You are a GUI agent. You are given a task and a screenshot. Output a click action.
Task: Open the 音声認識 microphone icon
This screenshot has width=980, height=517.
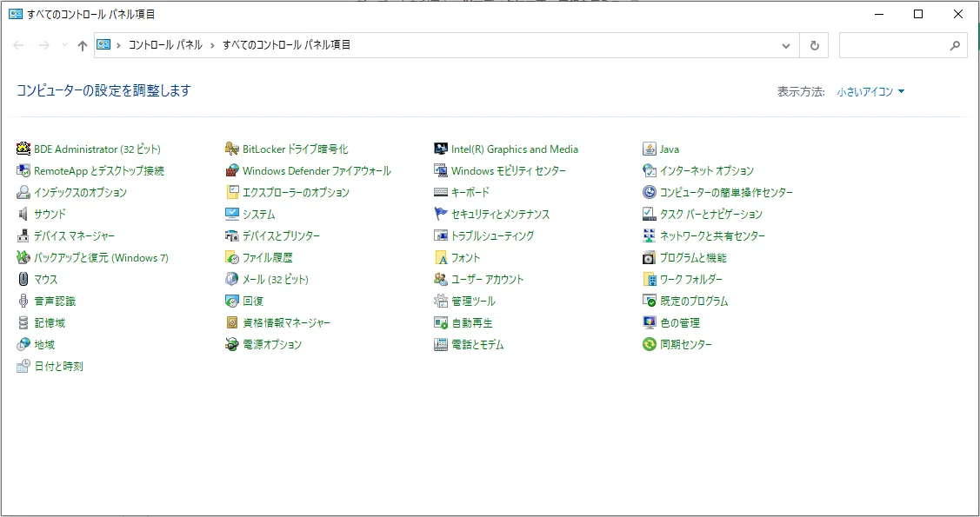(23, 301)
